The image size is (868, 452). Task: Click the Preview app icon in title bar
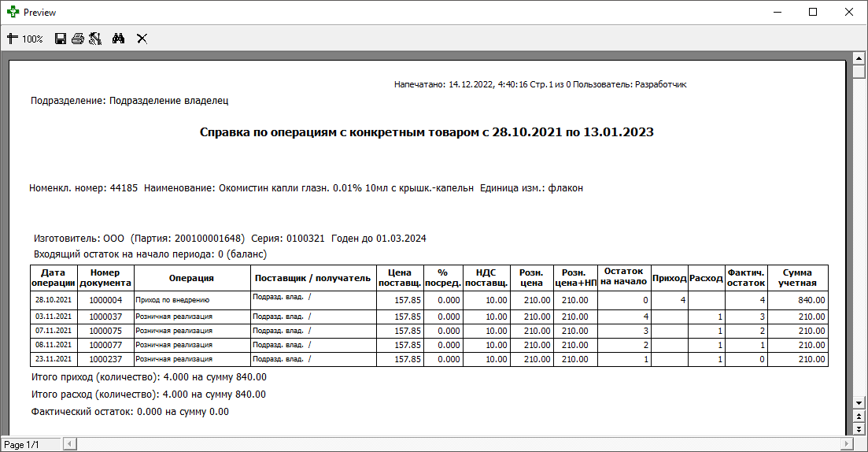13,13
